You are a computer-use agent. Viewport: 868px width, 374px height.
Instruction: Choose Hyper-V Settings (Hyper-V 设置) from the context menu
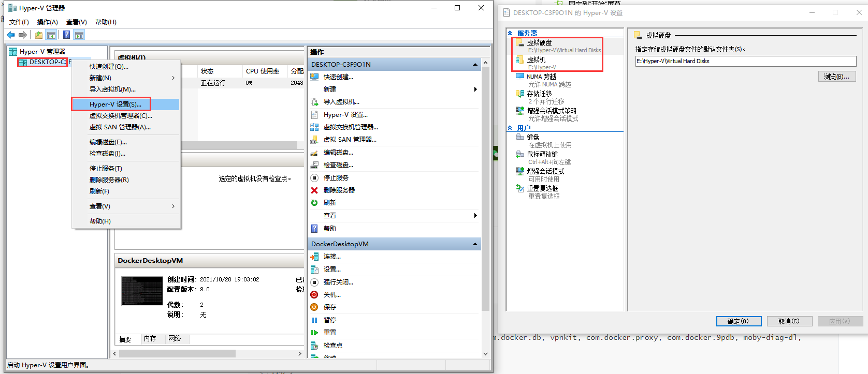115,104
